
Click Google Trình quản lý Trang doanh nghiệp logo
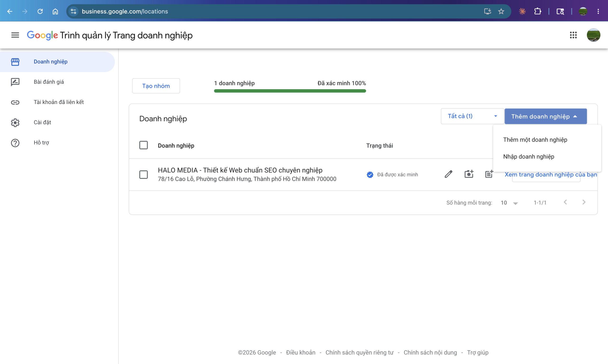(x=109, y=35)
